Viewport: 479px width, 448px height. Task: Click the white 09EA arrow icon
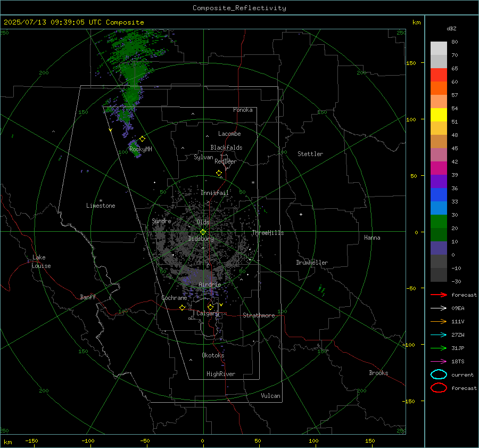(439, 308)
